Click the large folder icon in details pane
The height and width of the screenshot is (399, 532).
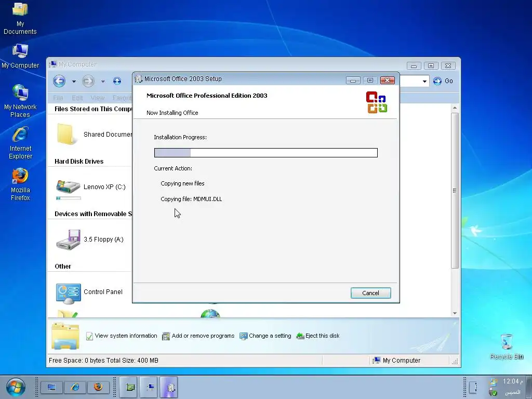pyautogui.click(x=65, y=336)
